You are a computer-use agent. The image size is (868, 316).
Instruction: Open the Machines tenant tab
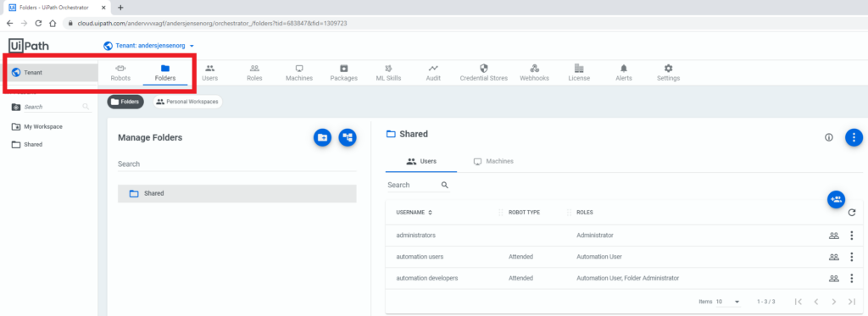click(299, 73)
